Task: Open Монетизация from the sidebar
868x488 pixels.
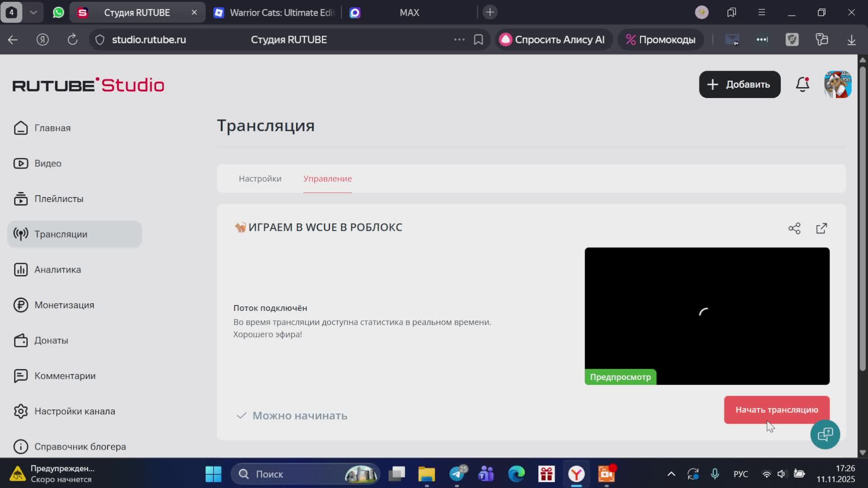Action: coord(63,305)
